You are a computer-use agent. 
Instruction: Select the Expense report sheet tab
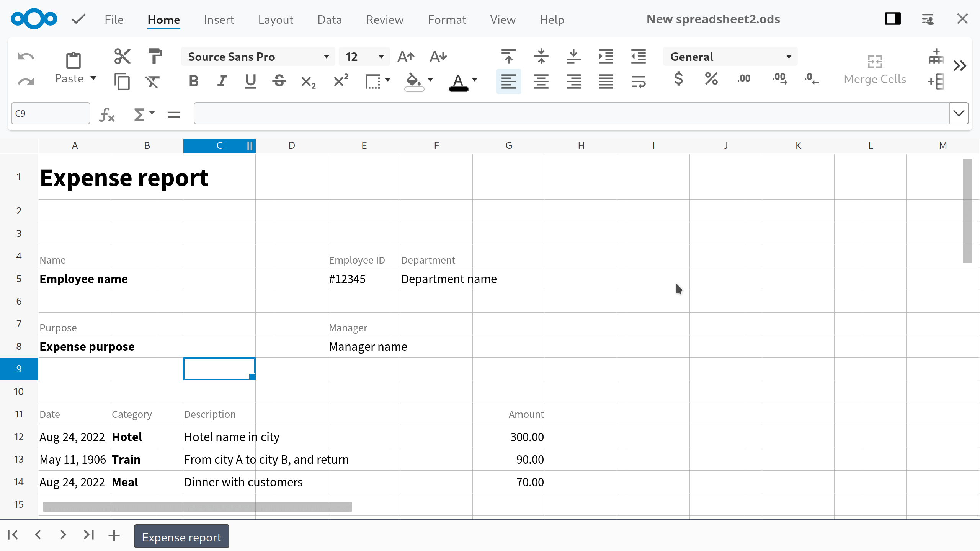click(x=181, y=536)
